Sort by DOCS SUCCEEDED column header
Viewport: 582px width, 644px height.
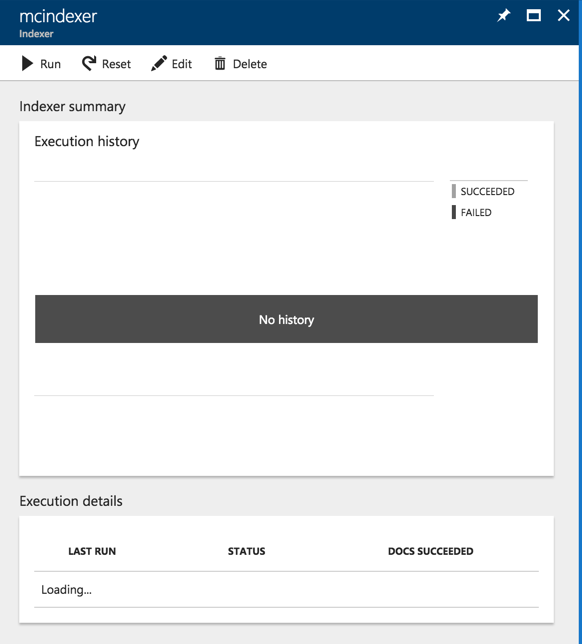click(x=430, y=551)
